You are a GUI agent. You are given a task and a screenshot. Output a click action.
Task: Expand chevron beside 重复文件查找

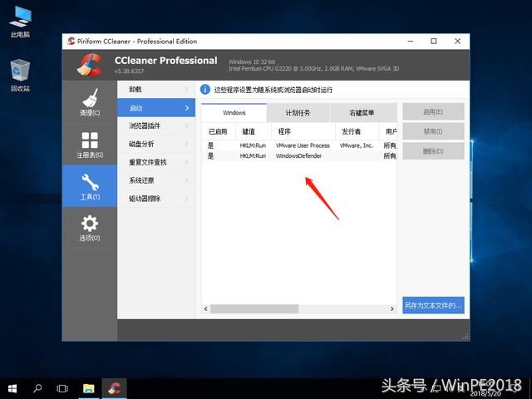pyautogui.click(x=186, y=162)
